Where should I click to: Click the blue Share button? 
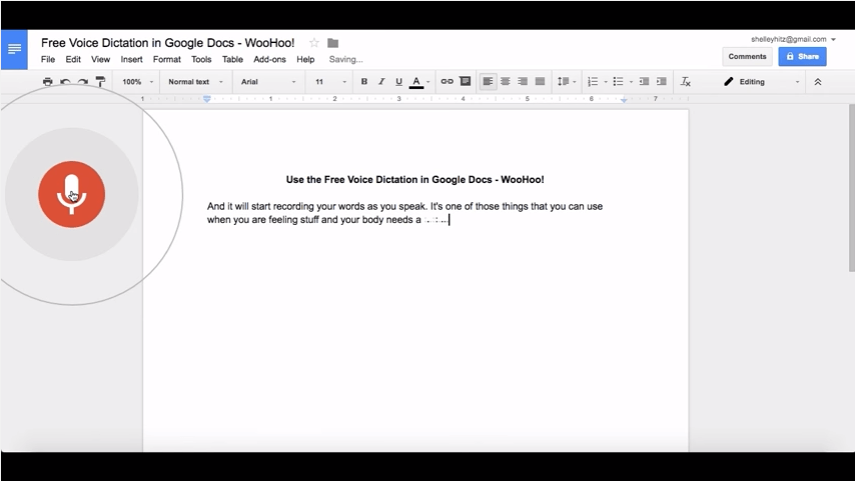802,57
